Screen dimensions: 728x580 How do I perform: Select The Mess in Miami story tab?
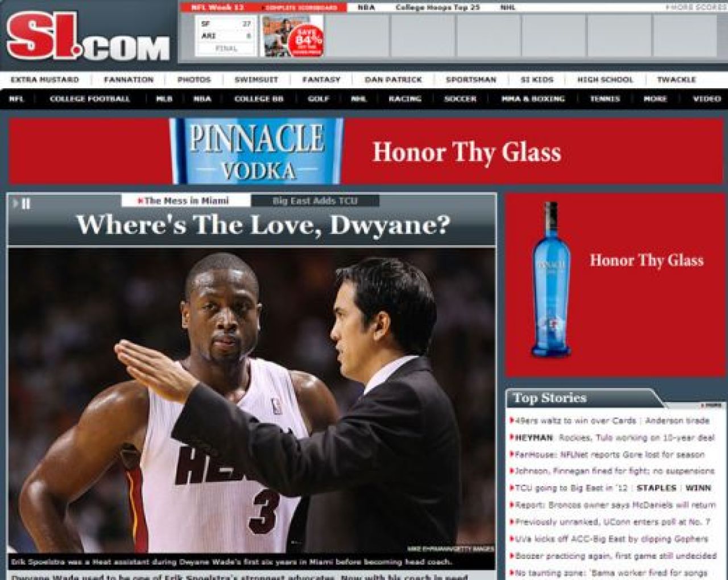click(186, 200)
